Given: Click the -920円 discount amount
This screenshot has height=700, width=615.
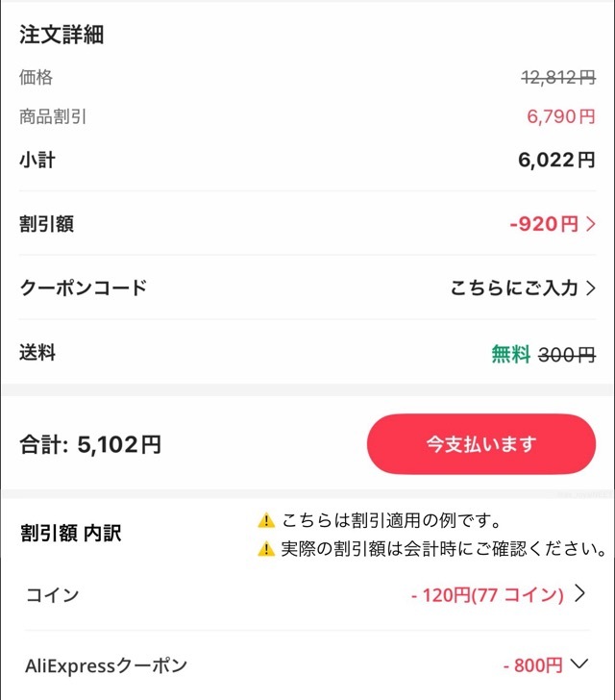Looking at the screenshot, I should (544, 224).
